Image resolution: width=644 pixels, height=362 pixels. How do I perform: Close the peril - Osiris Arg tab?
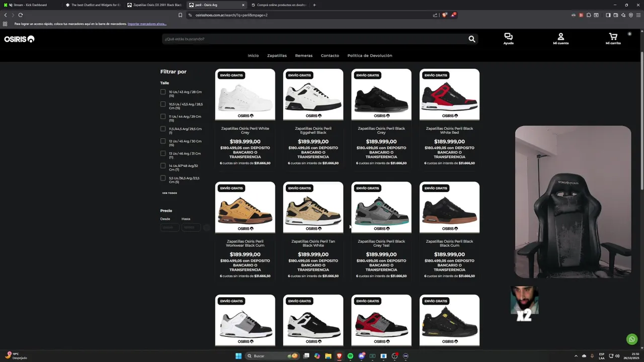[x=243, y=5]
